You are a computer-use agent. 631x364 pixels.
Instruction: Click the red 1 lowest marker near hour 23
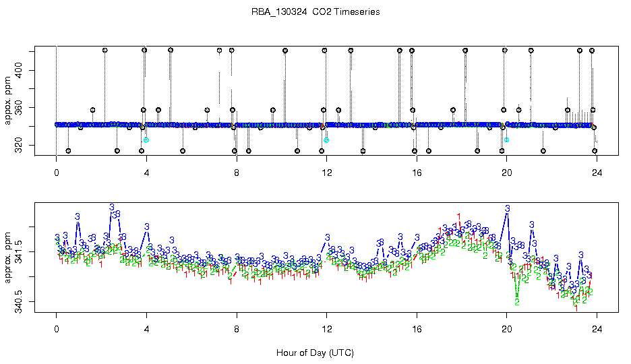[x=576, y=308]
